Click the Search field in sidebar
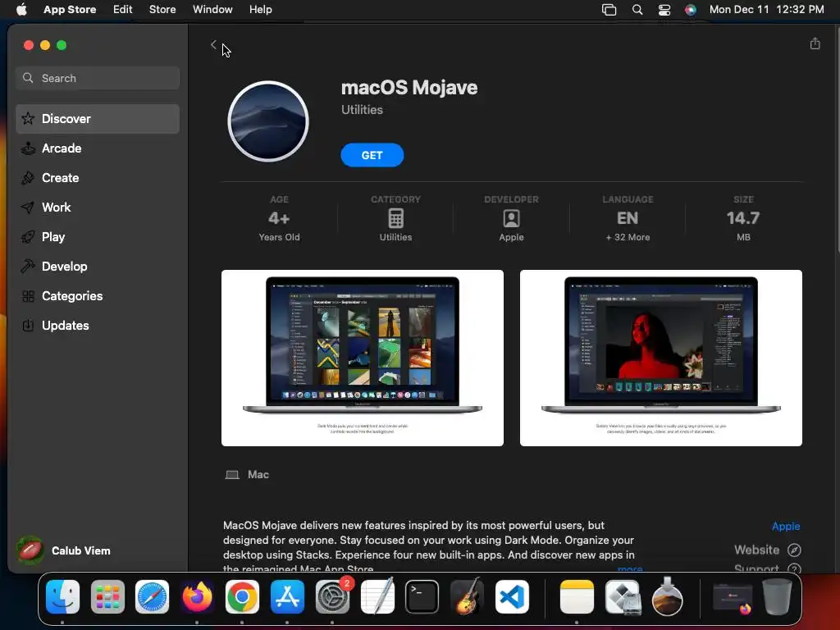This screenshot has height=630, width=840. [x=98, y=78]
